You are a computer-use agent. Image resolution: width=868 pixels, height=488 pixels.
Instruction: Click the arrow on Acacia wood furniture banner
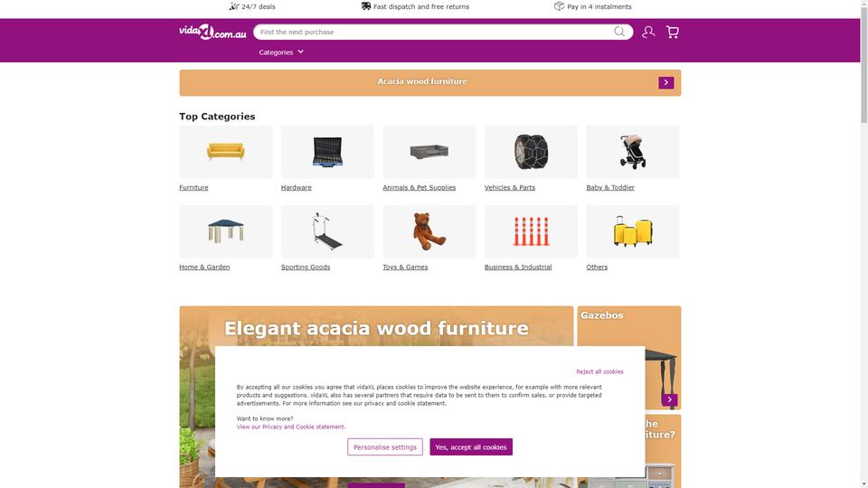coord(666,82)
